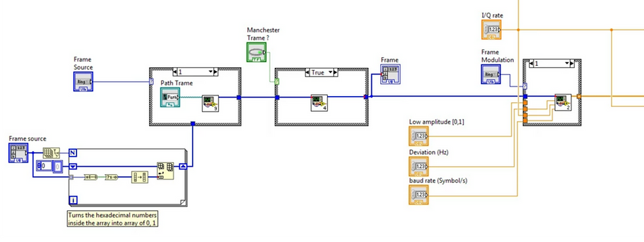644x242 pixels.
Task: Go to previous case in Frame Source case structure
Action: pos(175,72)
